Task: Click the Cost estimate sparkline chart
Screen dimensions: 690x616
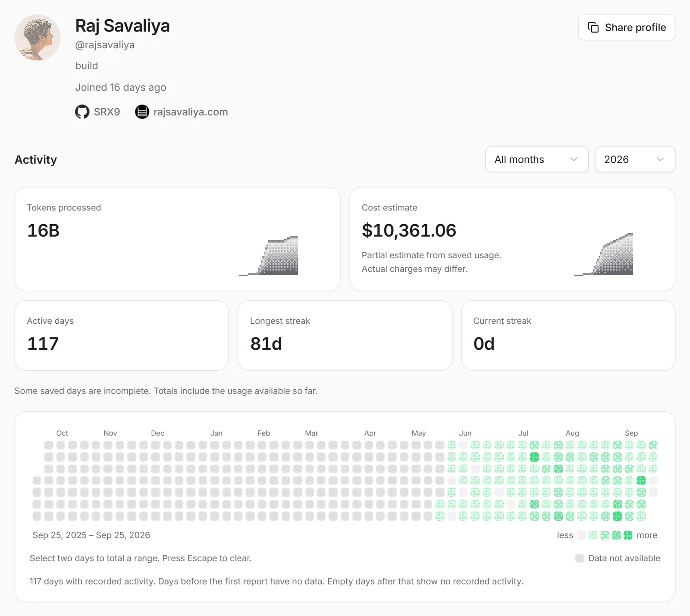Action: (x=603, y=254)
